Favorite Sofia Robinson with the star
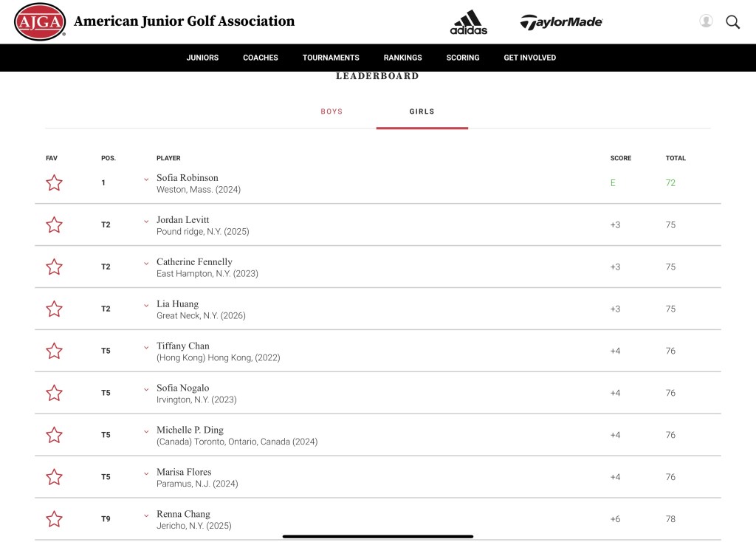 click(x=54, y=183)
